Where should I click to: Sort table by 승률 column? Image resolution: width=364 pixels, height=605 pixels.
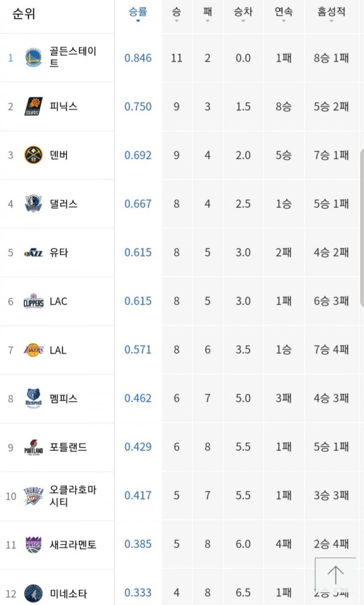[x=138, y=14]
